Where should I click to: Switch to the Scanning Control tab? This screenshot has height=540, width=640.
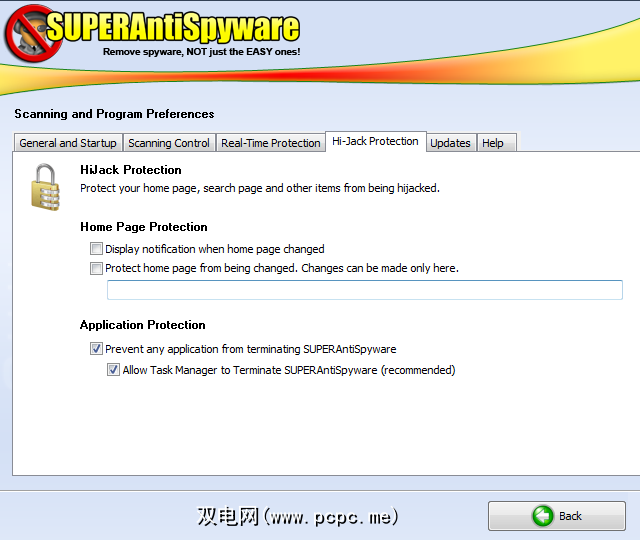[169, 143]
